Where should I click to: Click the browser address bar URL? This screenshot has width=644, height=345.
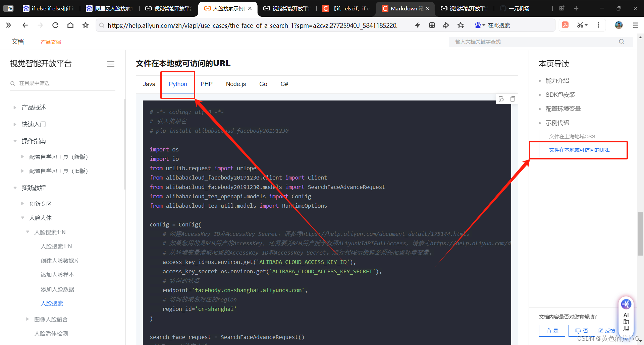(252, 25)
